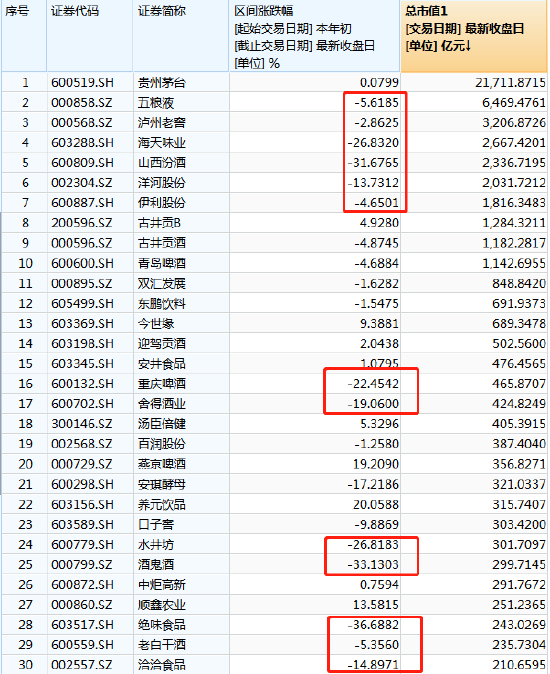Click change value 4.9280
Image resolution: width=550 pixels, height=674 pixels.
click(x=379, y=223)
